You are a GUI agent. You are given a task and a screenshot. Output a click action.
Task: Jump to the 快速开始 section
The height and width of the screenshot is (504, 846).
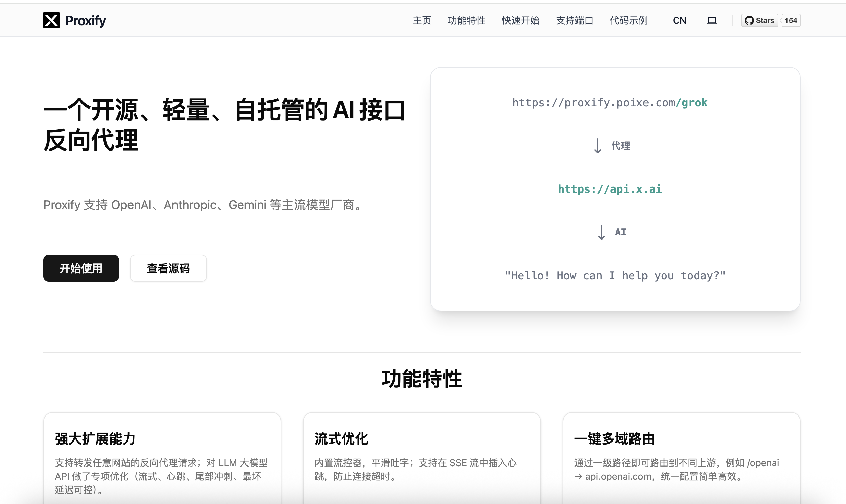520,21
